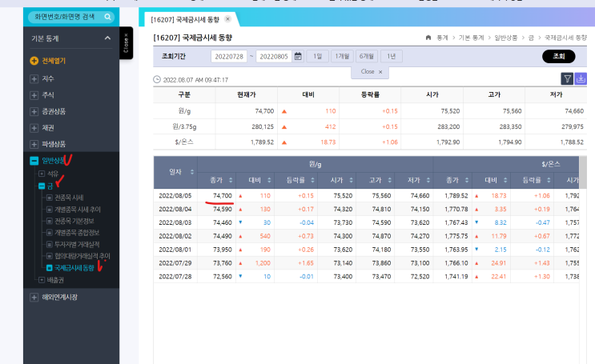Click the 280,125 current price cell

tap(247, 126)
